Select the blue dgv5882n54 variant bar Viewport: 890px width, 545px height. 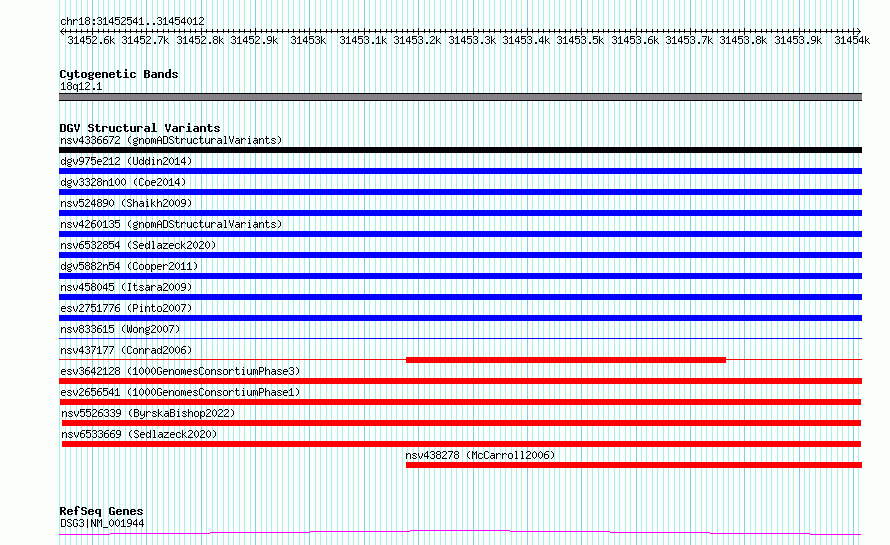(x=460, y=276)
